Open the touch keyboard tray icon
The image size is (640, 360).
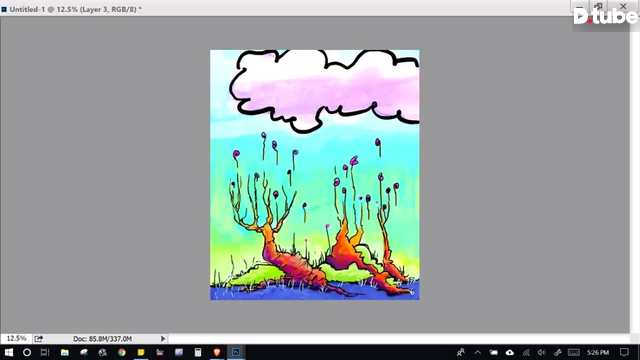tap(573, 352)
